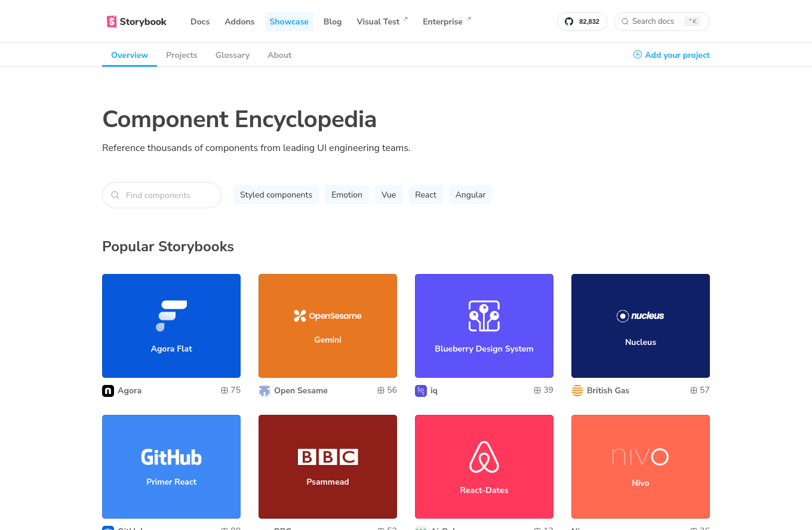Click the Blueberry Design System logo icon
This screenshot has height=530, width=812.
click(484, 316)
